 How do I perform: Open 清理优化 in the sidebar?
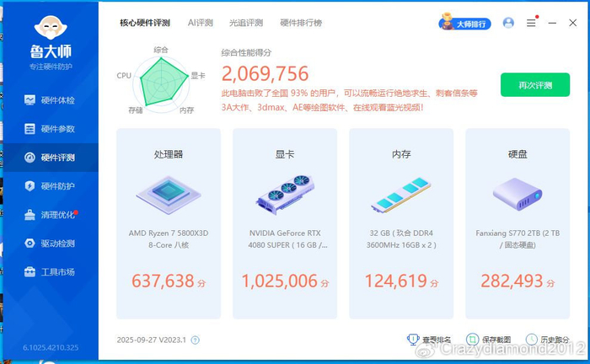pyautogui.click(x=50, y=215)
